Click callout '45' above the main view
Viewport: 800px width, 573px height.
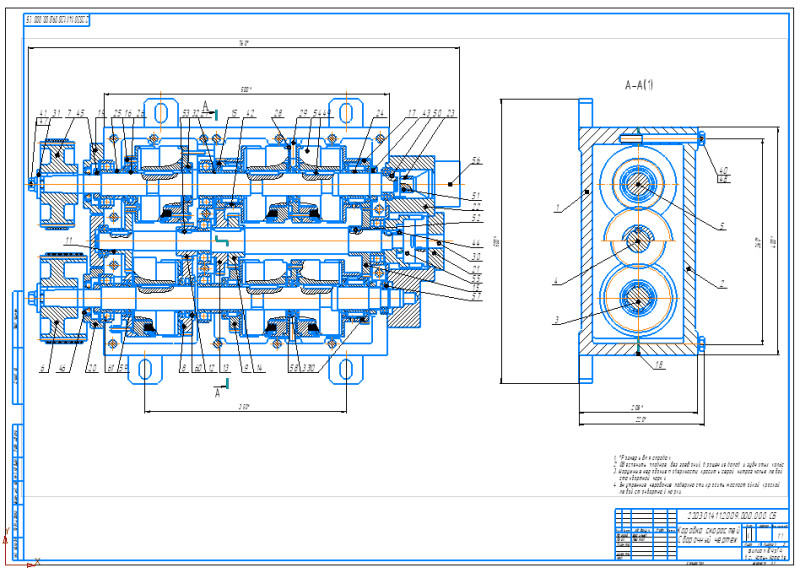[80, 113]
